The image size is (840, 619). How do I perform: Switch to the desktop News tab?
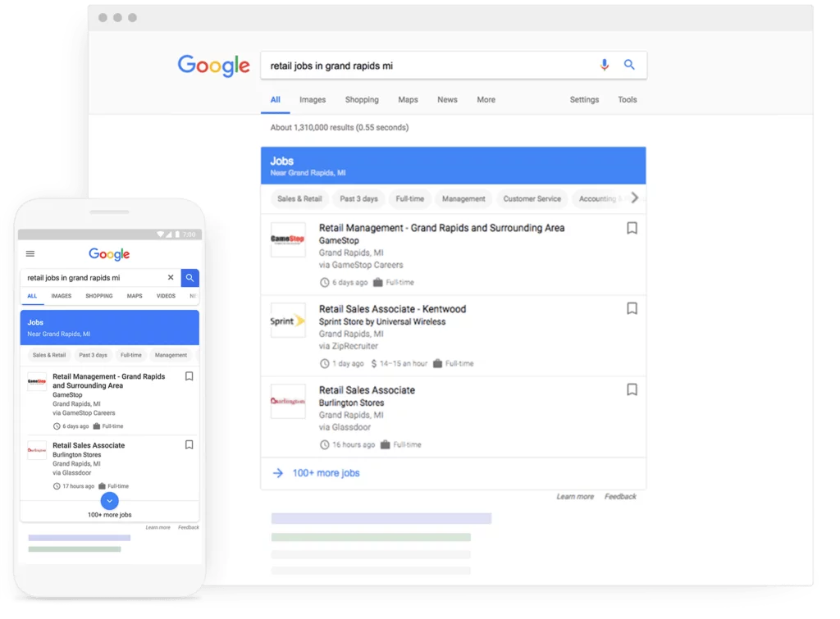pos(447,100)
